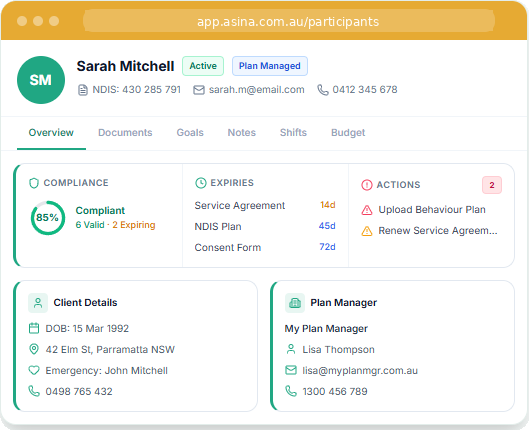Click the Plan Manager card heading

(x=343, y=303)
